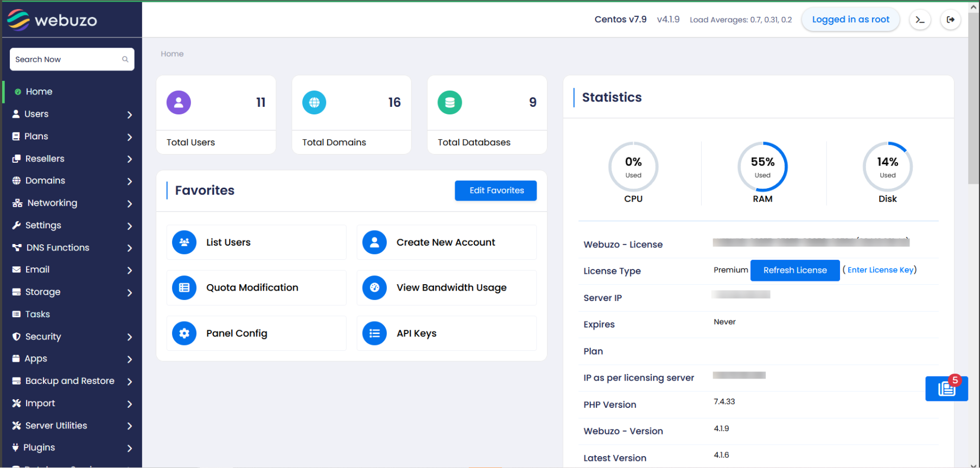
Task: Expand the Settings menu chevron
Action: tap(129, 226)
